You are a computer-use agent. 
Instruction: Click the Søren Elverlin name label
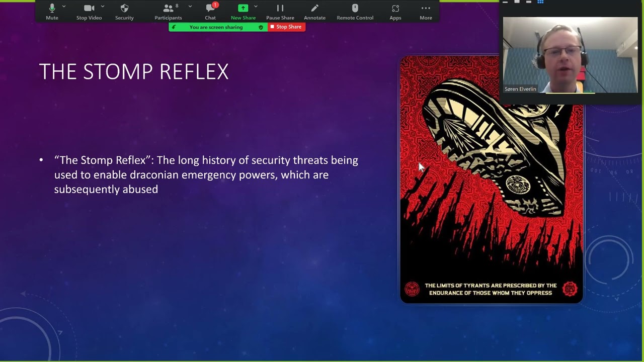[x=520, y=89]
